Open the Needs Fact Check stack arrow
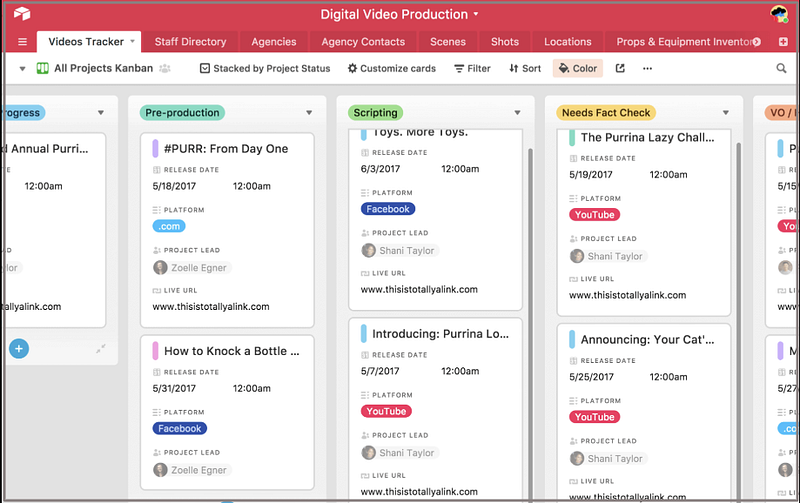 click(726, 113)
